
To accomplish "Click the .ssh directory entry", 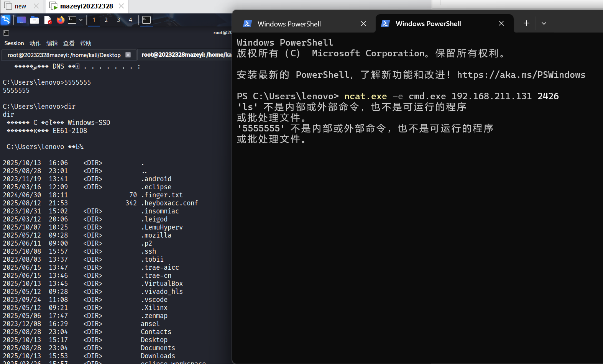I will [148, 251].
